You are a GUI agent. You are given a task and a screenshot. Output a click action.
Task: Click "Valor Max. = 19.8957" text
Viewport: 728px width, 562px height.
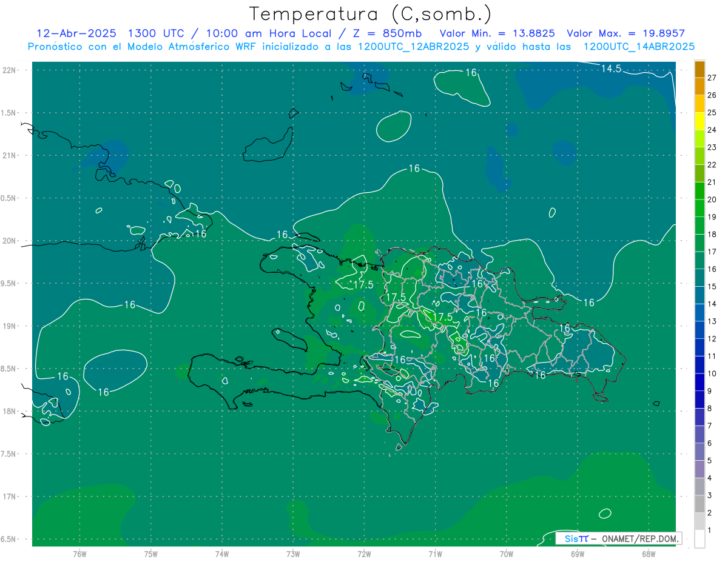point(625,33)
